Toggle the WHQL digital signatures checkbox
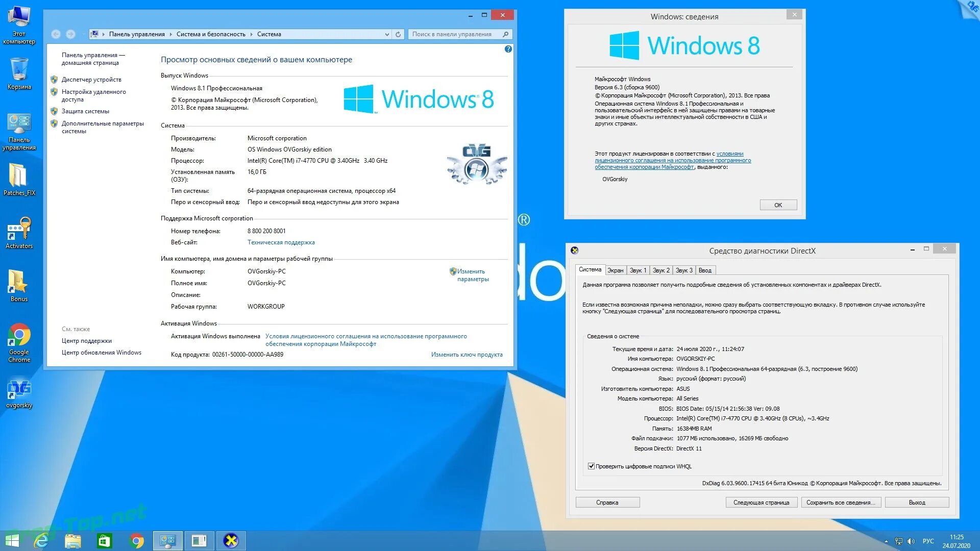 [591, 466]
